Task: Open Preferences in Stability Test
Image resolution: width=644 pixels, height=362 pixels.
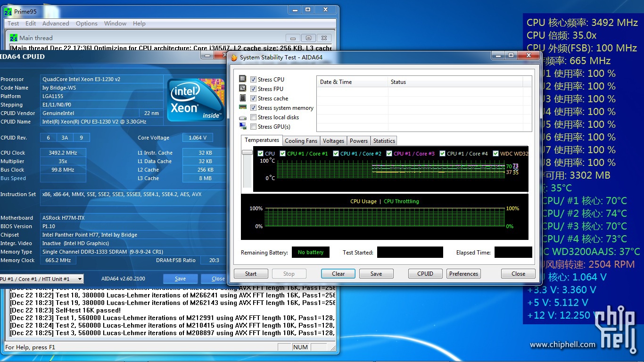Action: pyautogui.click(x=463, y=274)
